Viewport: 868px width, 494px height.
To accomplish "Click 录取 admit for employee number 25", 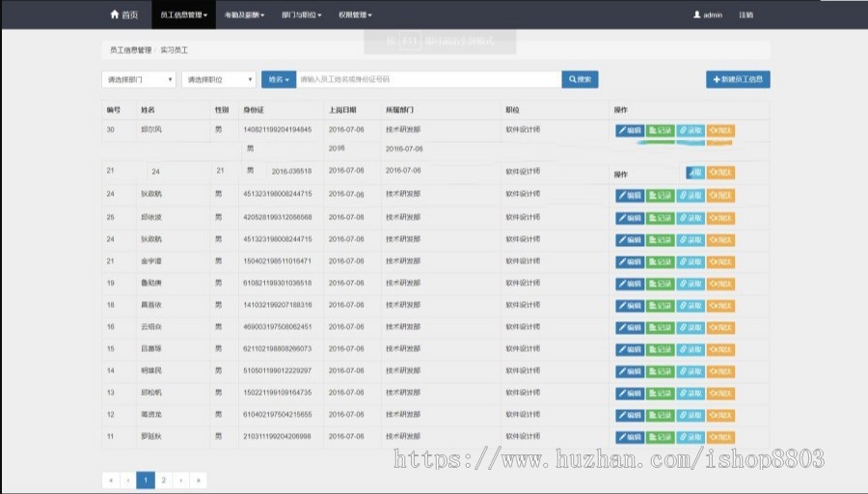I will [x=691, y=218].
